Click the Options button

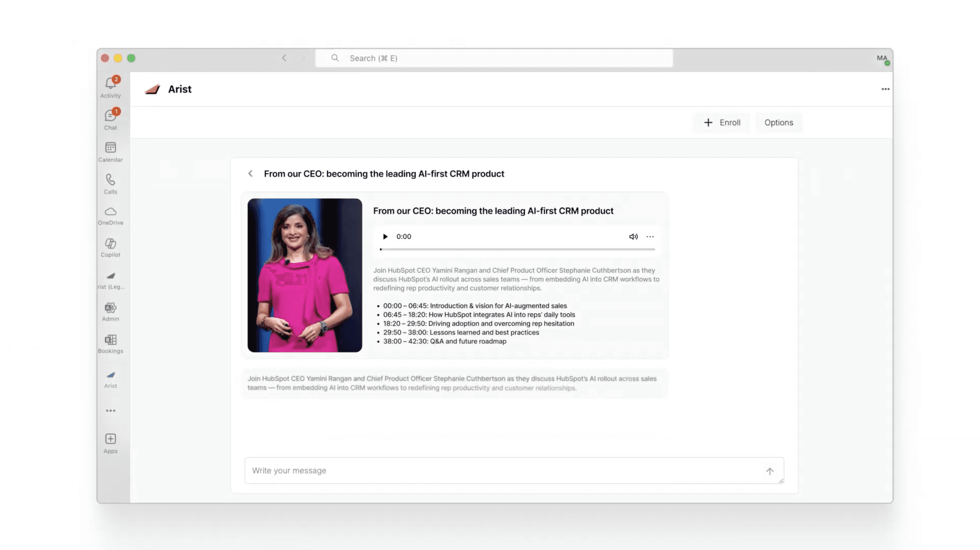[778, 122]
